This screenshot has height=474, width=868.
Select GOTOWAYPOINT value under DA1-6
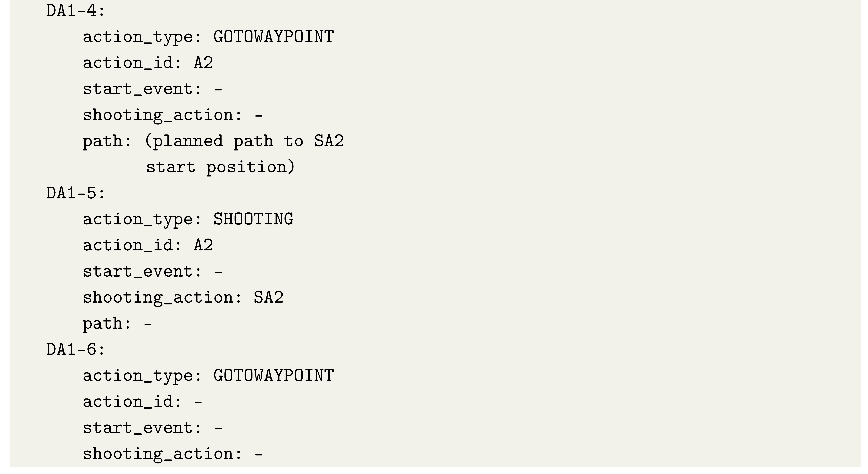tap(273, 376)
